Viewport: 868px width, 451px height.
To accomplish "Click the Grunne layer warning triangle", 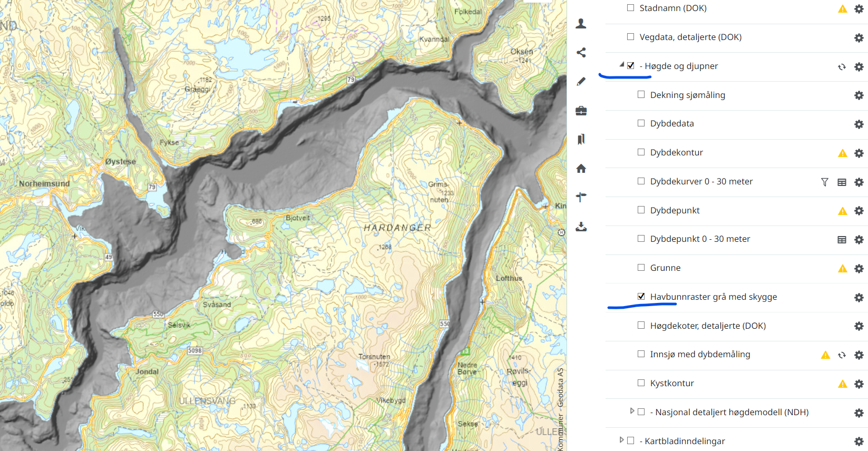I will pyautogui.click(x=842, y=269).
